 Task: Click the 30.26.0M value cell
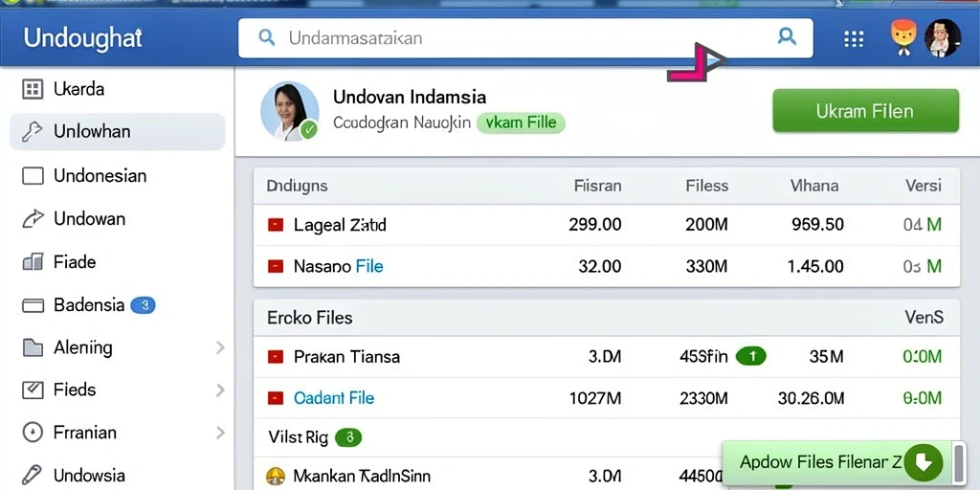pos(811,398)
